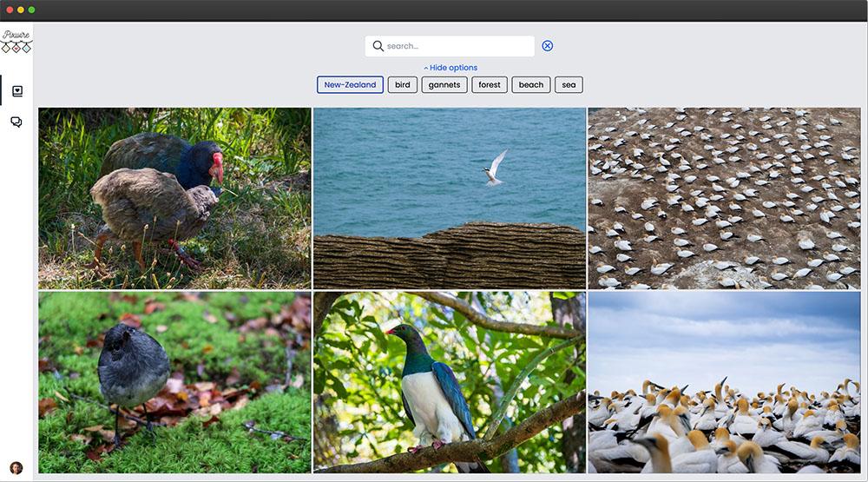Open the kereru pigeon on branch photo
868x482 pixels.
tap(450, 382)
